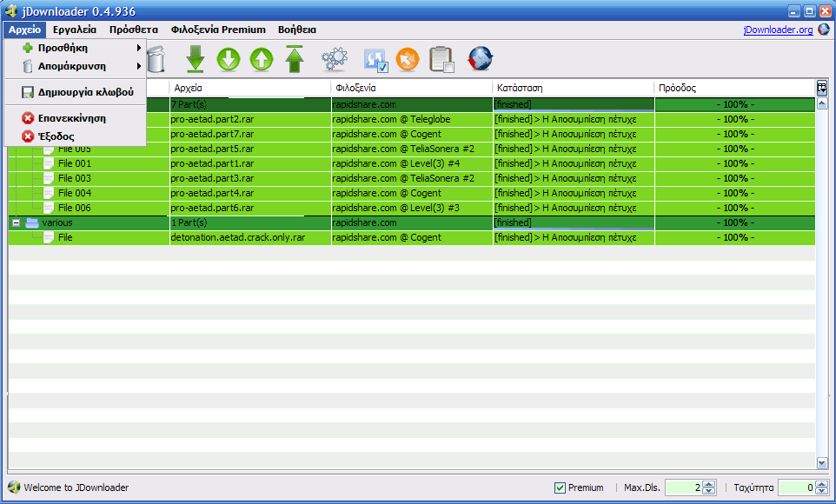Image resolution: width=836 pixels, height=504 pixels.
Task: Open the Βοήθεια menu
Action: click(297, 30)
